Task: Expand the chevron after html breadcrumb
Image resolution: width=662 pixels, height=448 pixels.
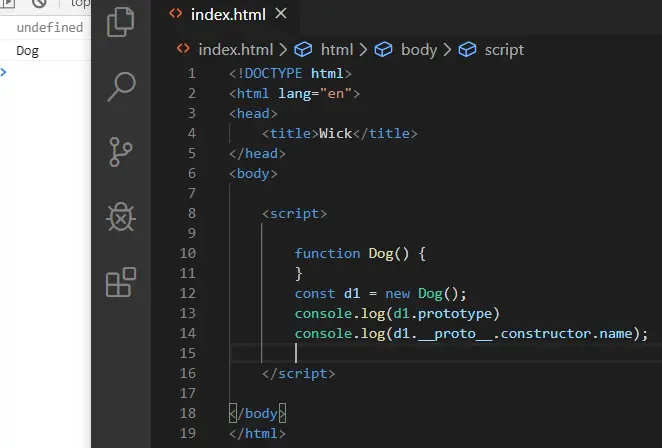Action: [363, 50]
